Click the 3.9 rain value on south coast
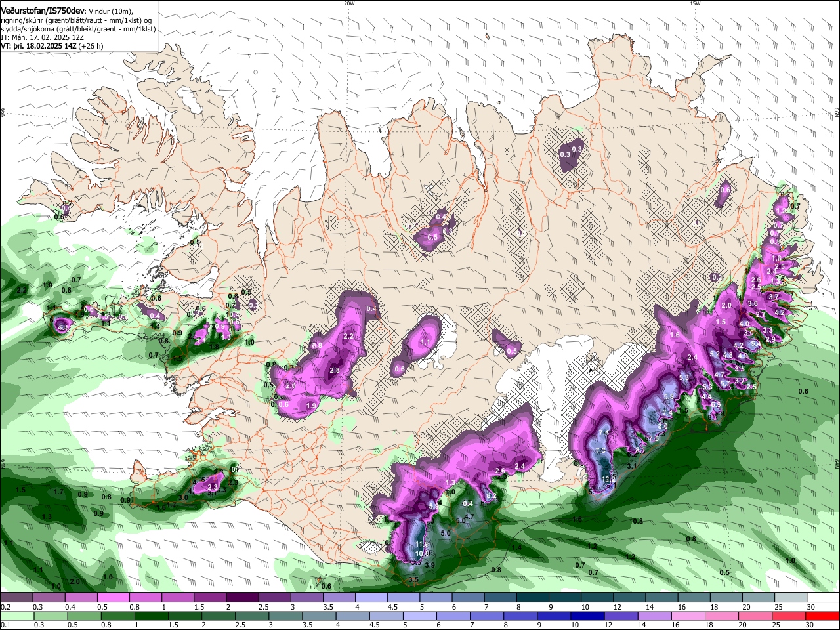Viewport: 840px width, 630px height. click(x=430, y=565)
